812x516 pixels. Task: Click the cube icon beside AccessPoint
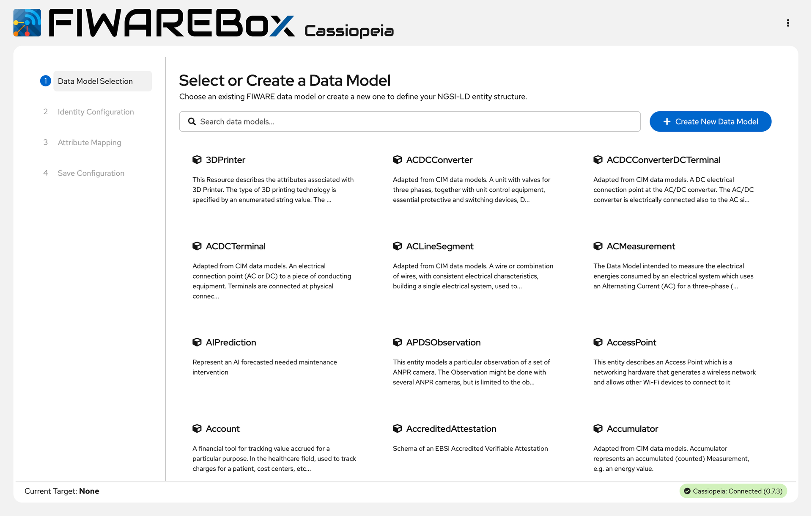point(598,342)
